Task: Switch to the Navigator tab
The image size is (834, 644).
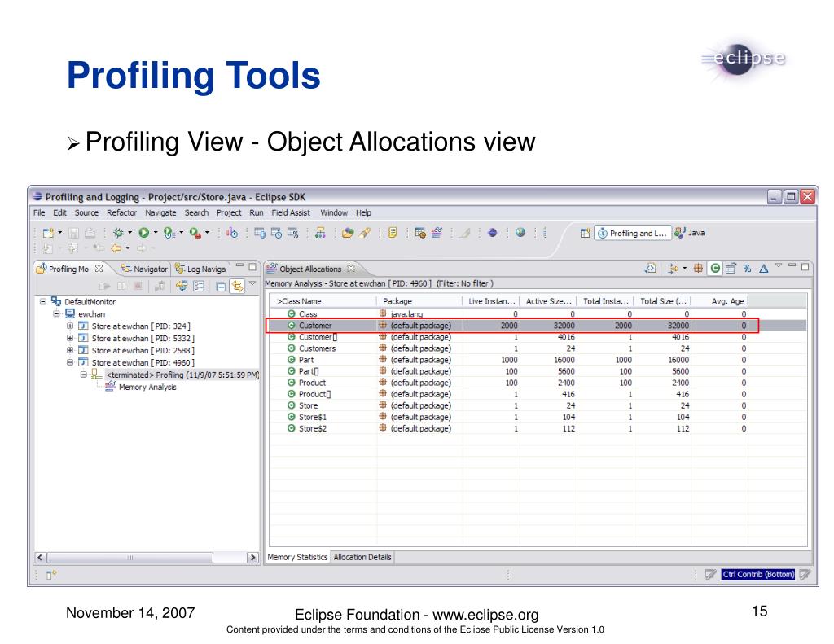Action: [x=144, y=269]
